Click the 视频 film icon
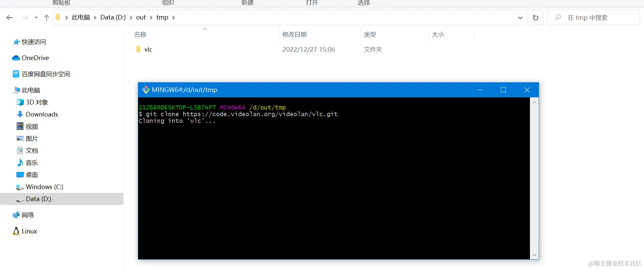The height and width of the screenshot is (269, 644). pos(20,126)
